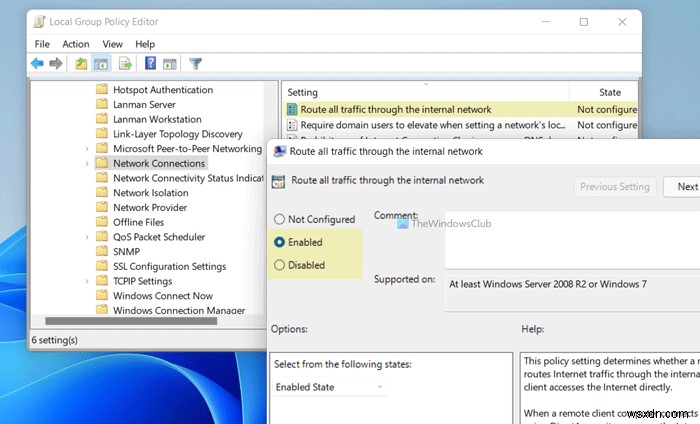Click the Export List toolbar icon
The height and width of the screenshot is (424, 700).
[x=125, y=63]
